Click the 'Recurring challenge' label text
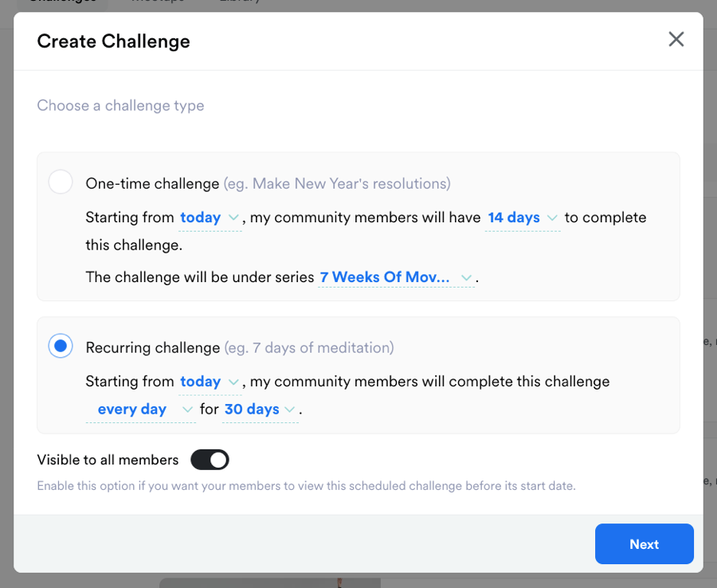 click(152, 347)
